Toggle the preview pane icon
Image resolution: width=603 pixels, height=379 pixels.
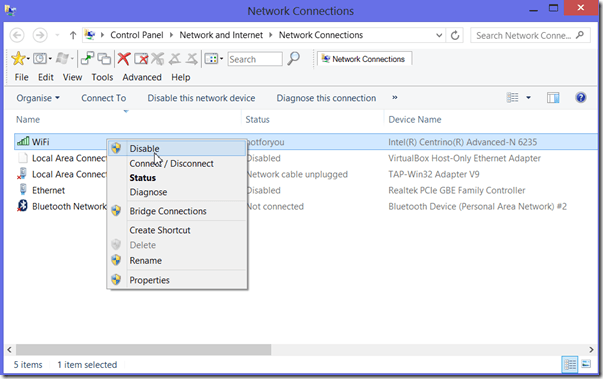point(553,98)
